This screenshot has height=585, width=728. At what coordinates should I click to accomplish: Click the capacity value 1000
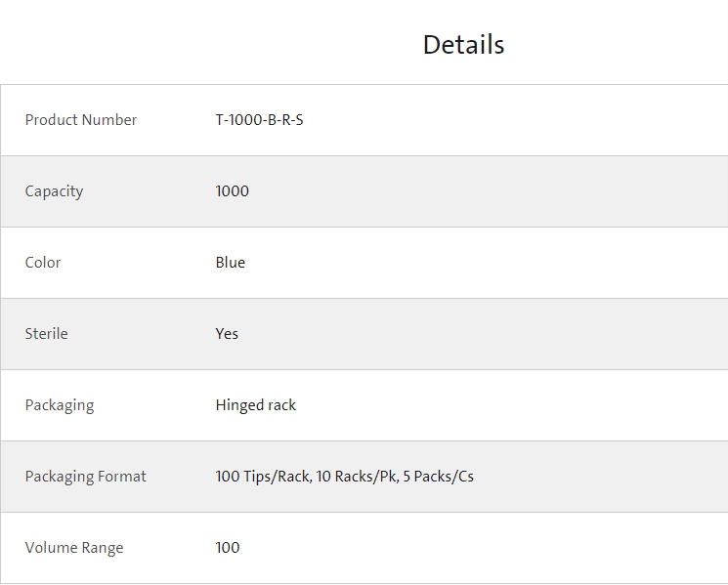pos(233,191)
